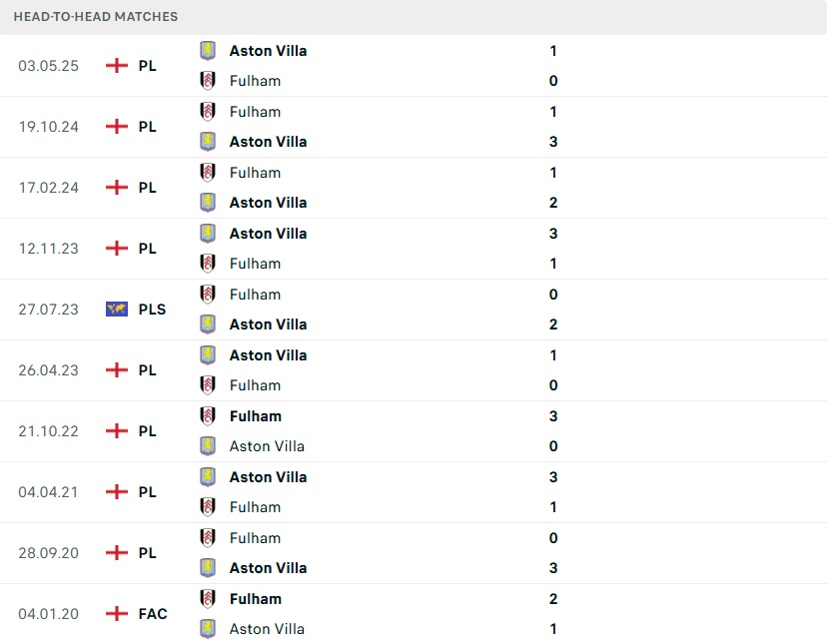Open the 17.02.24 match date
840x643 pixels.
click(48, 188)
